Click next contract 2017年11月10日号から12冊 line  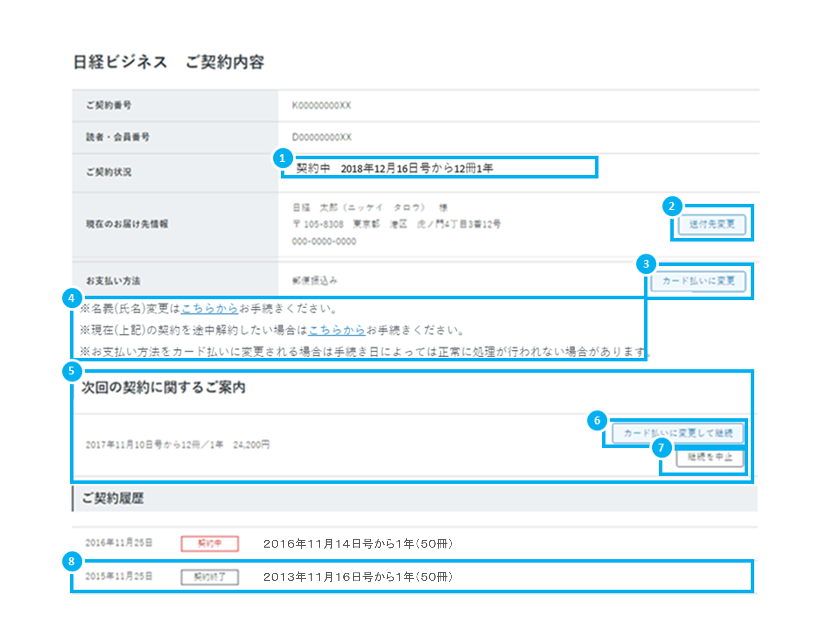pos(178,445)
